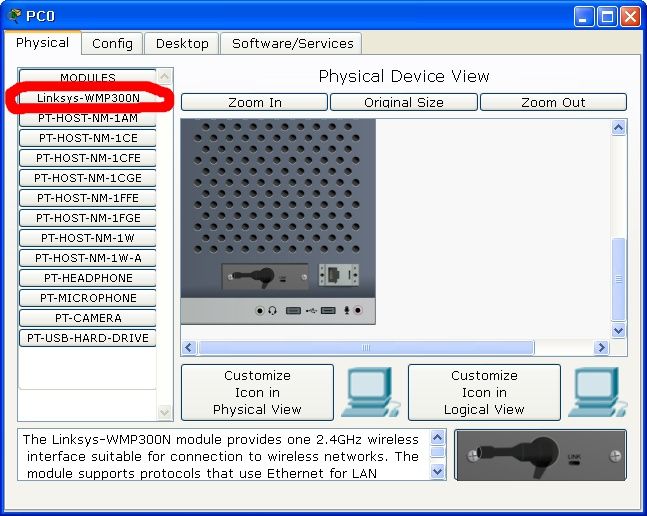Screen dimensions: 647x516
Task: Click the Linksys module preview image
Action: click(540, 455)
